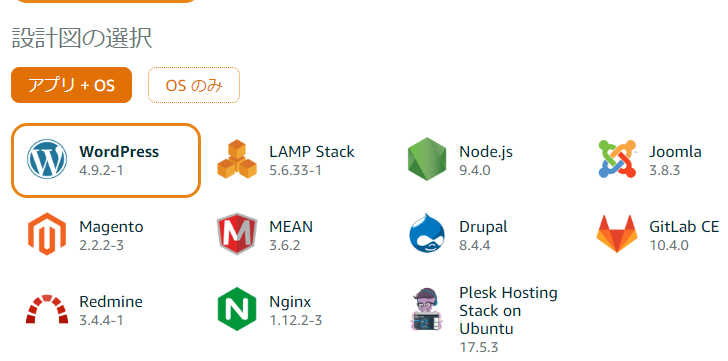Pick the red MEAN shield icon
The width and height of the screenshot is (728, 361).
237,234
